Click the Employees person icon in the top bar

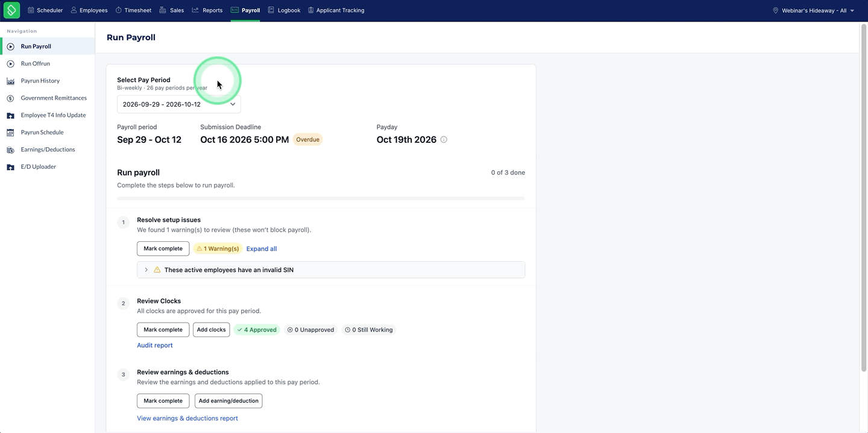(74, 10)
